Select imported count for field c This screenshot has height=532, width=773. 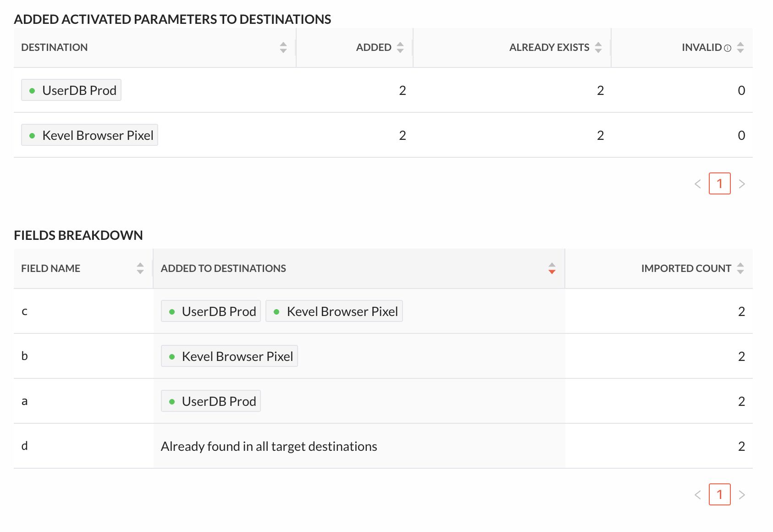(741, 311)
